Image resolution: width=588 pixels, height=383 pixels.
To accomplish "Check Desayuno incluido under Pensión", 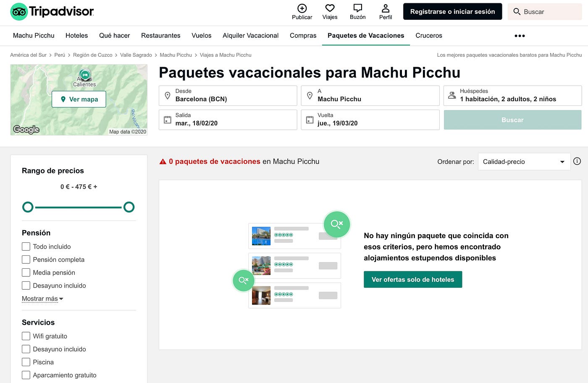I will pyautogui.click(x=26, y=286).
